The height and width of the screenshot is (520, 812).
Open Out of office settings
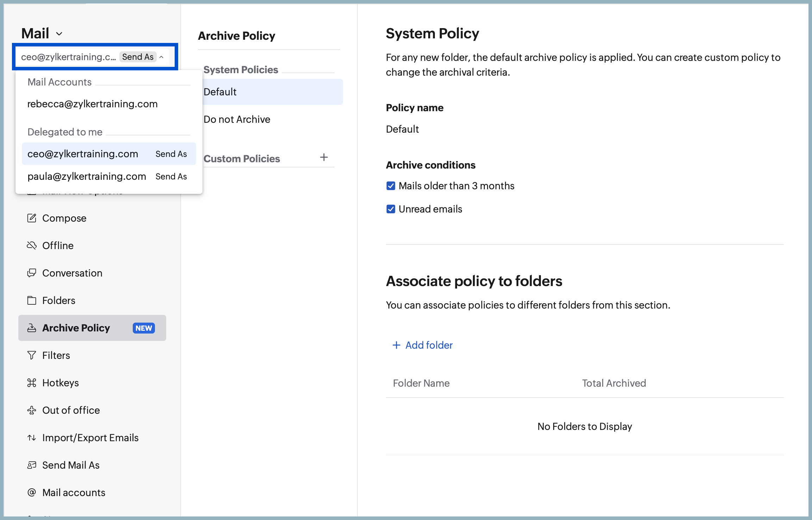point(92,410)
